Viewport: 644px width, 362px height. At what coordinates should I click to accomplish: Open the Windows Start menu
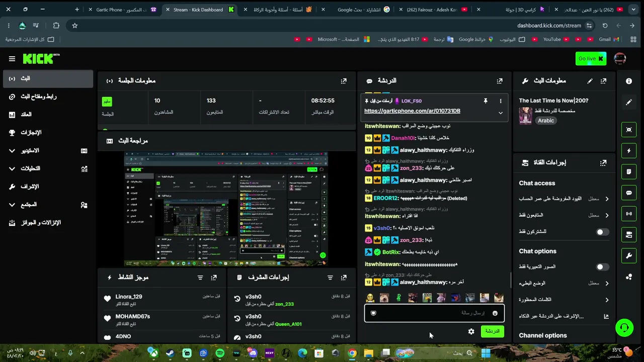click(486, 353)
